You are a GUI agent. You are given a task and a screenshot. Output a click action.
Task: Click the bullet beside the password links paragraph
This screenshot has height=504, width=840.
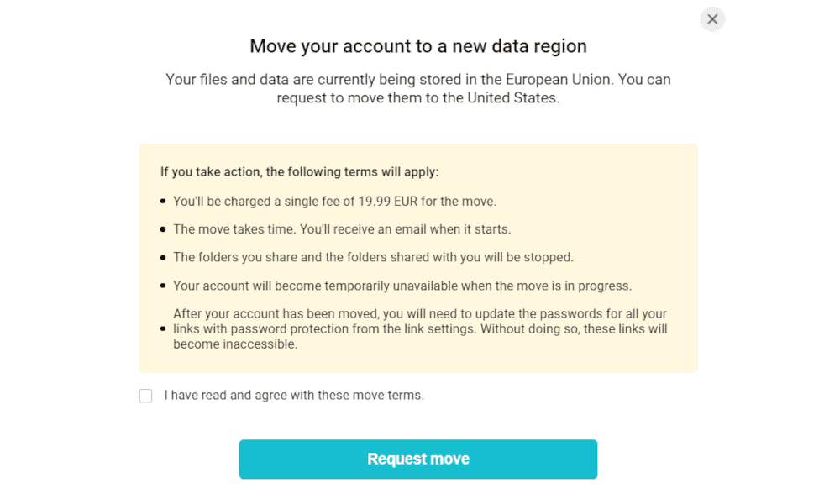coord(163,328)
